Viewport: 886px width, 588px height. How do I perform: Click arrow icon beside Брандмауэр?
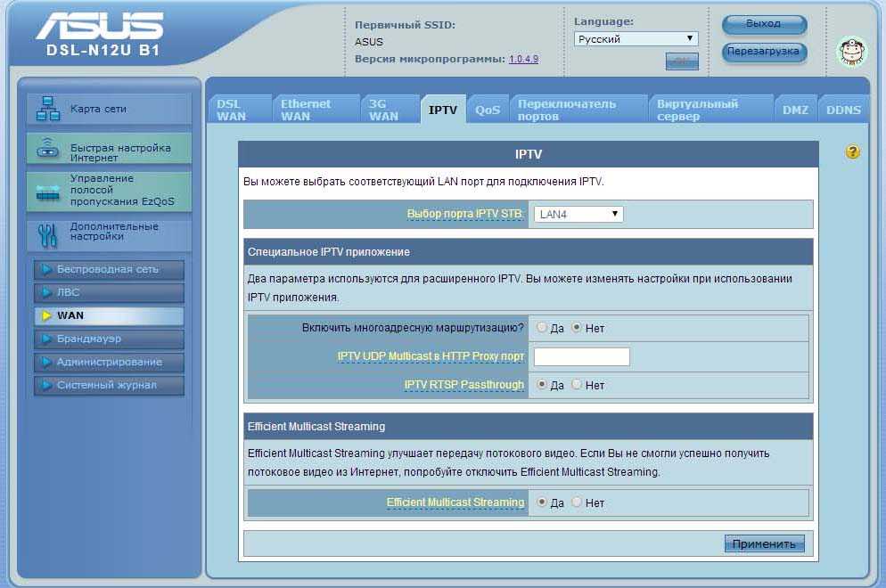[46, 339]
